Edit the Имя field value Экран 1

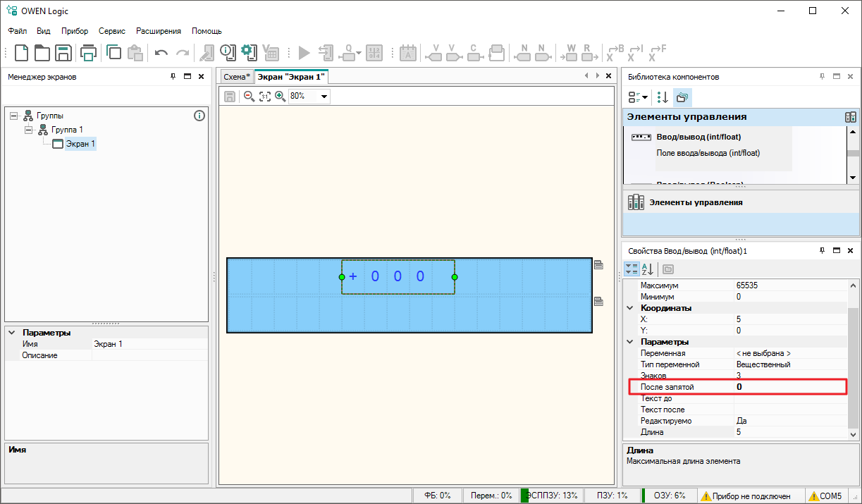[149, 344]
